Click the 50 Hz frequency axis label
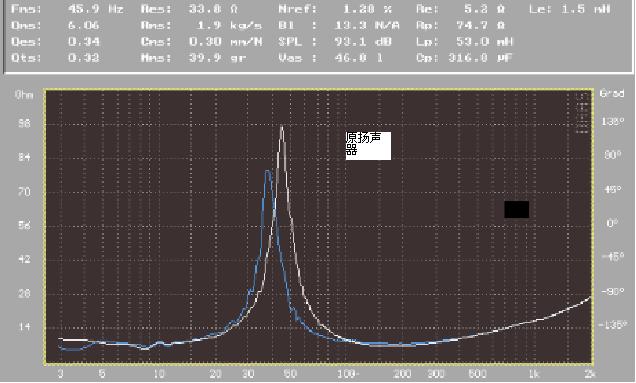Screen dimensions: 636x383 pos(290,373)
